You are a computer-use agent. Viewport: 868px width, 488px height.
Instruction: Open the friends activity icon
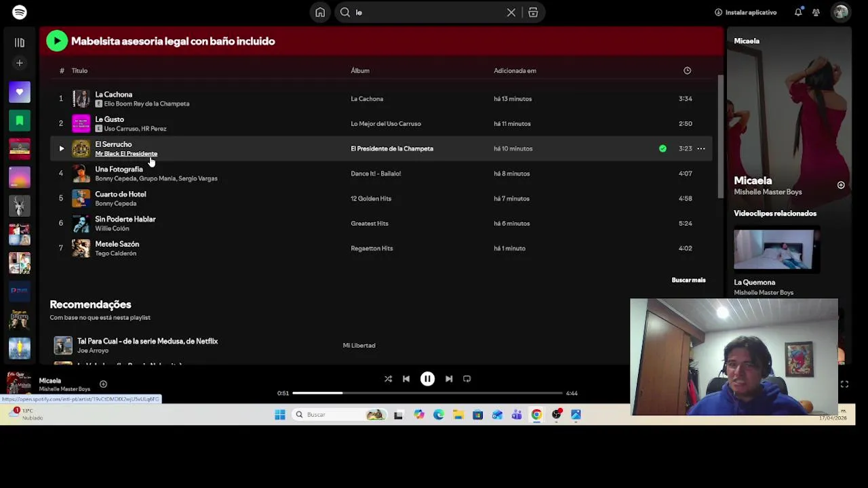(816, 12)
